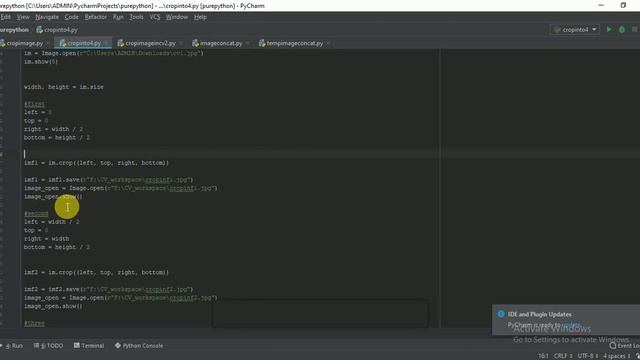Image resolution: width=640 pixels, height=360 pixels.
Task: Place the cursor on 'right = width / 2' line
Action: (x=53, y=129)
